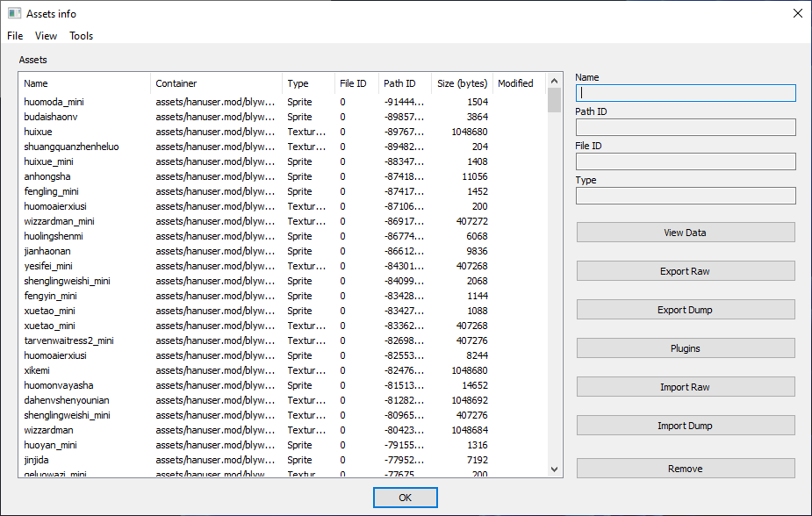
Task: Click the Path ID text field
Action: click(x=685, y=127)
